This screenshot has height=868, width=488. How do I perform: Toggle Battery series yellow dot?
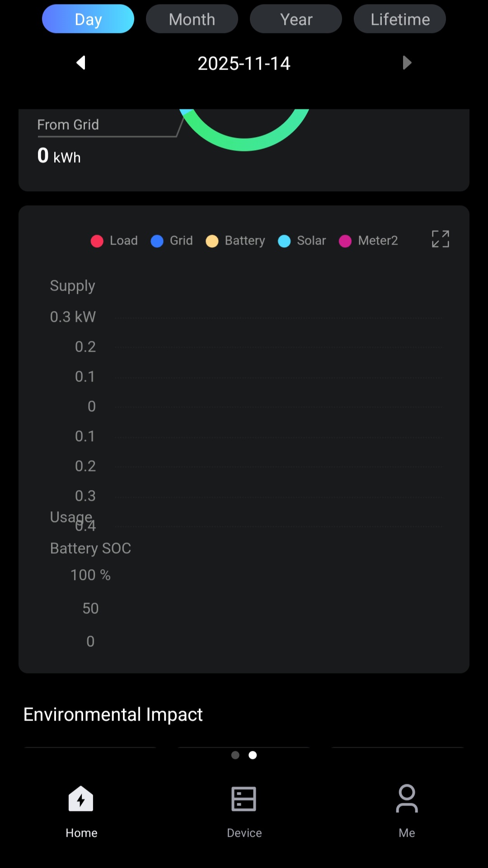tap(212, 241)
